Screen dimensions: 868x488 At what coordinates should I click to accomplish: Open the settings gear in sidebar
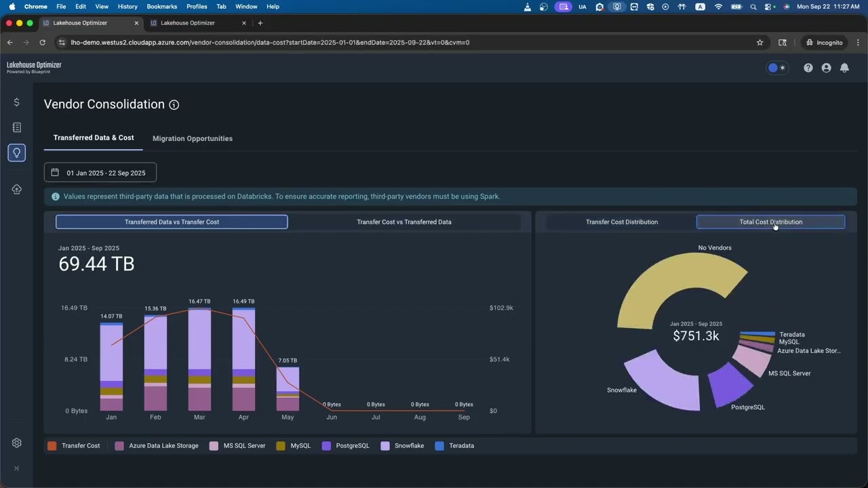16,443
